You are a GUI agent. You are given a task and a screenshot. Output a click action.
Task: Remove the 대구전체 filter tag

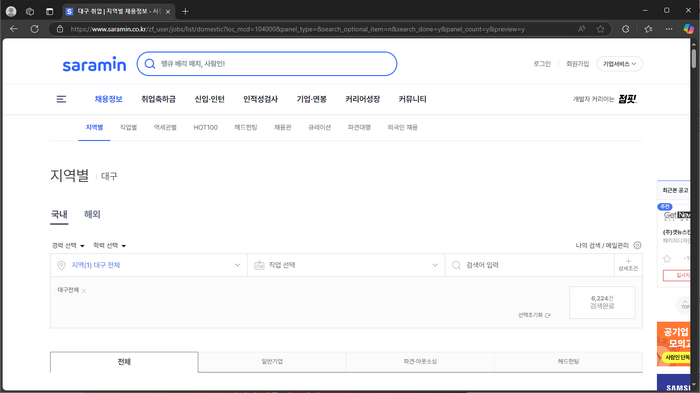click(84, 291)
